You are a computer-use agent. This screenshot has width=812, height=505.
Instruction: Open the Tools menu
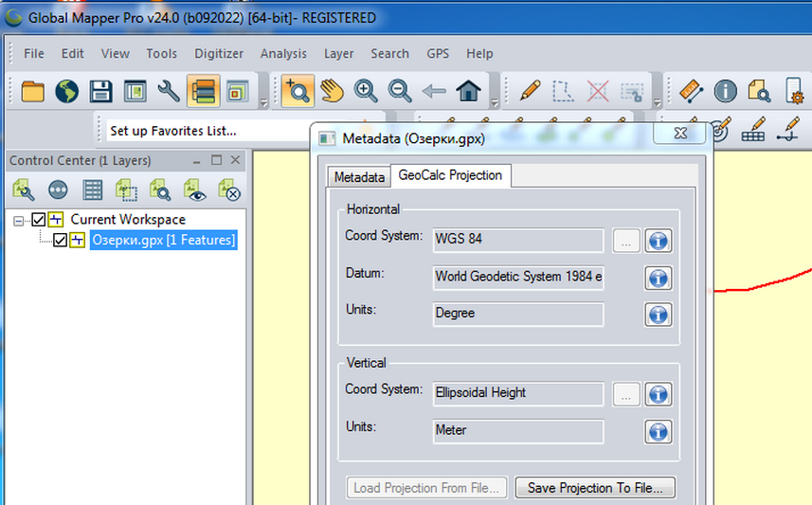coord(162,54)
